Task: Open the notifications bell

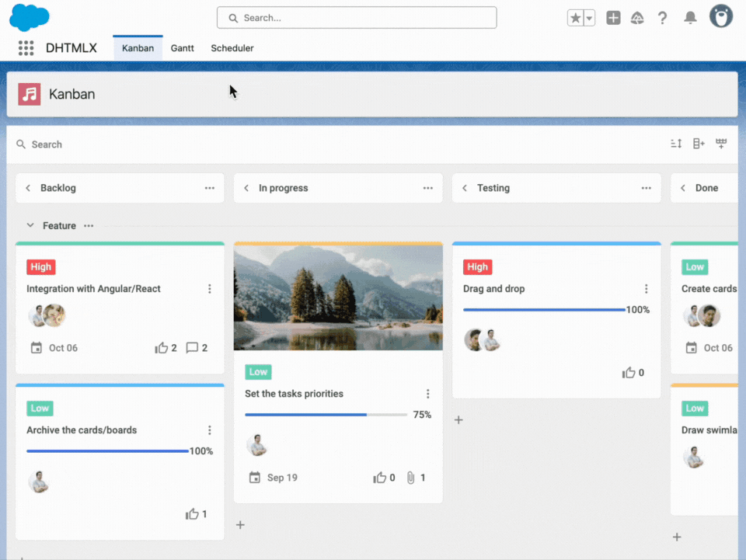Action: [x=690, y=18]
